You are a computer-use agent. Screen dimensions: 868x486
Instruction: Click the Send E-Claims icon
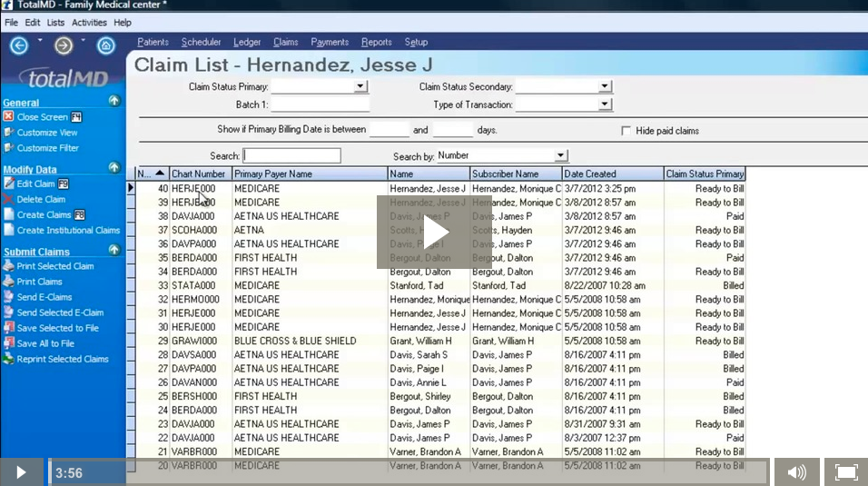coord(8,296)
